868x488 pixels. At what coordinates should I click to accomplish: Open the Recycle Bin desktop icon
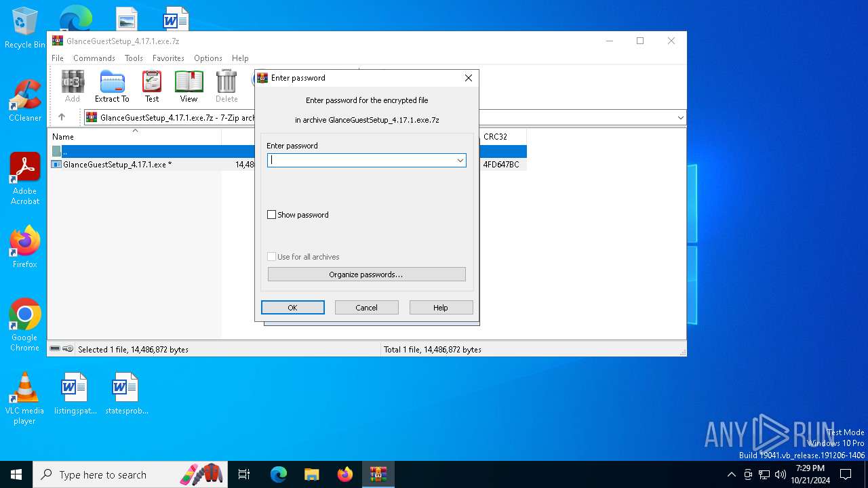pyautogui.click(x=25, y=28)
